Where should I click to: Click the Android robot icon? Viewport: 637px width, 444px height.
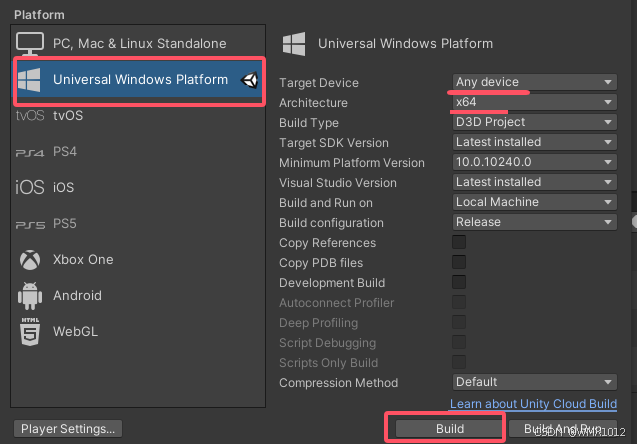[x=30, y=296]
